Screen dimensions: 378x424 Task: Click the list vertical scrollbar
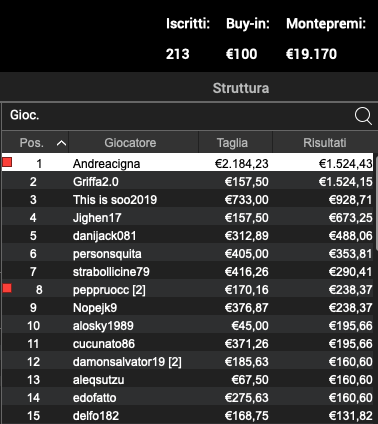click(x=376, y=203)
